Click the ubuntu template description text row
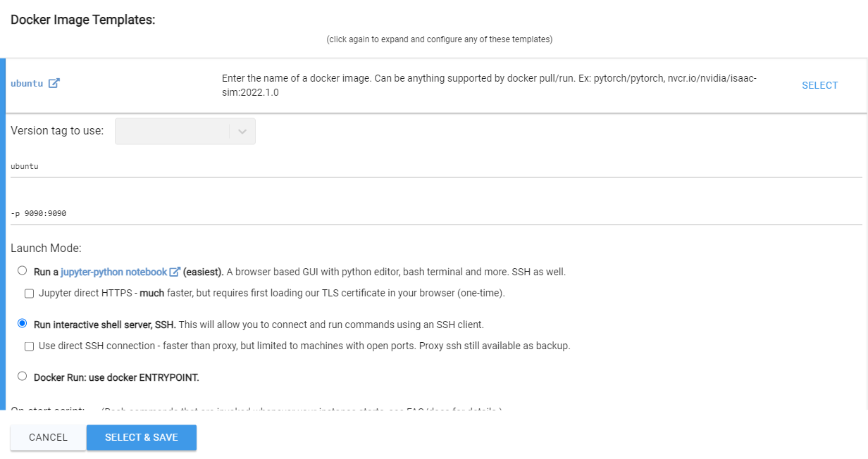868x459 pixels. coord(490,85)
